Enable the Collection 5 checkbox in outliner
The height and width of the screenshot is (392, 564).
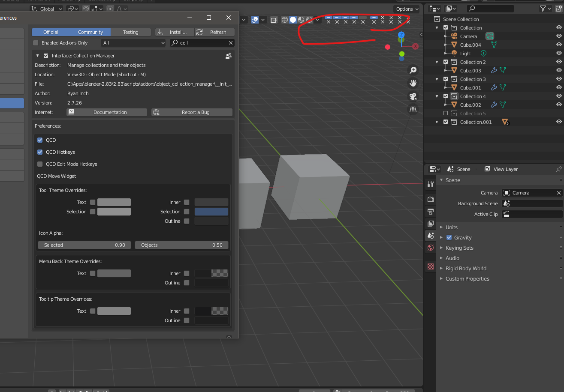pos(446,114)
